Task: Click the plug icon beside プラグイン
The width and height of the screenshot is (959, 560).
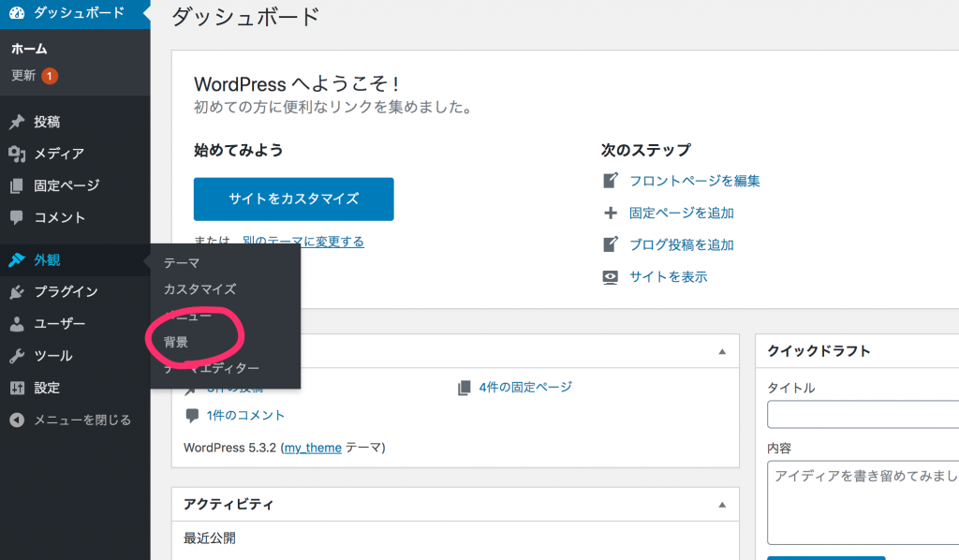Action: tap(17, 291)
